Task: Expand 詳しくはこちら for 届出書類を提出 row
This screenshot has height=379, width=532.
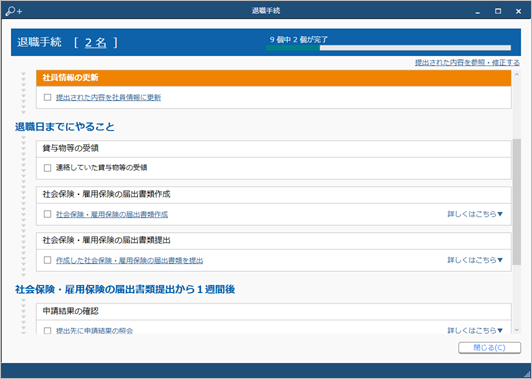Action: [475, 260]
